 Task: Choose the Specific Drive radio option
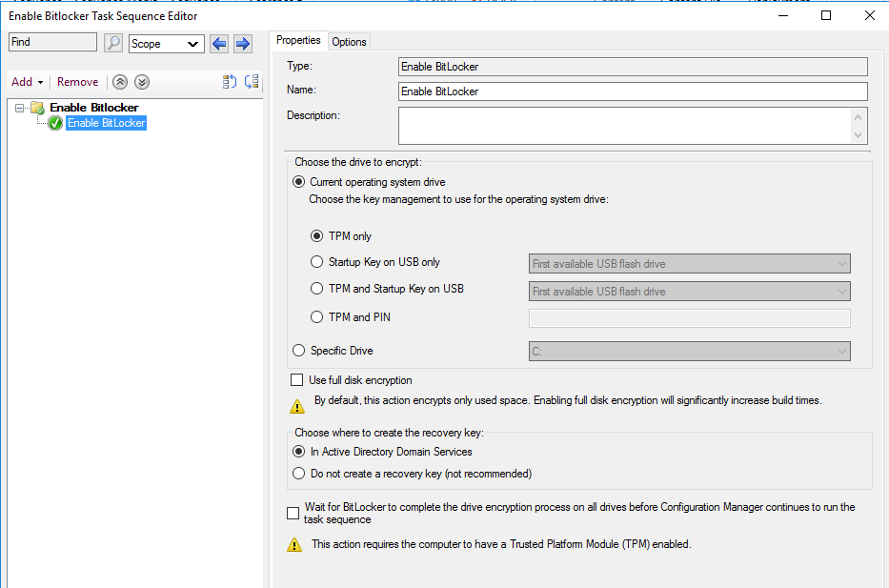pyautogui.click(x=299, y=351)
